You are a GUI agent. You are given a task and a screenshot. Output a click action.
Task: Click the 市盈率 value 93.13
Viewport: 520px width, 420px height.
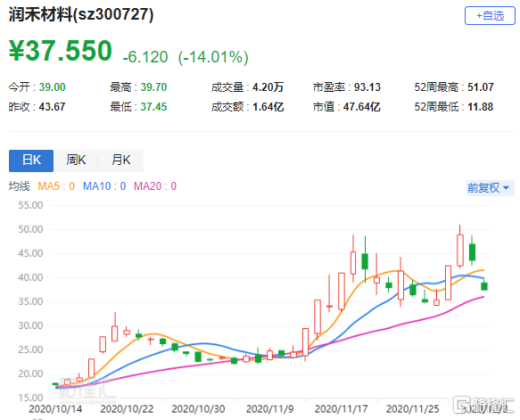point(367,87)
